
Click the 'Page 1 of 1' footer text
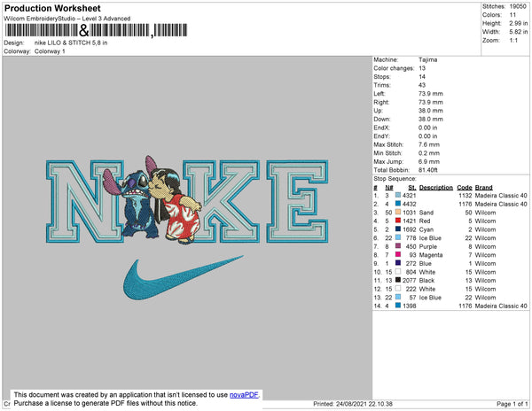pos(512,404)
